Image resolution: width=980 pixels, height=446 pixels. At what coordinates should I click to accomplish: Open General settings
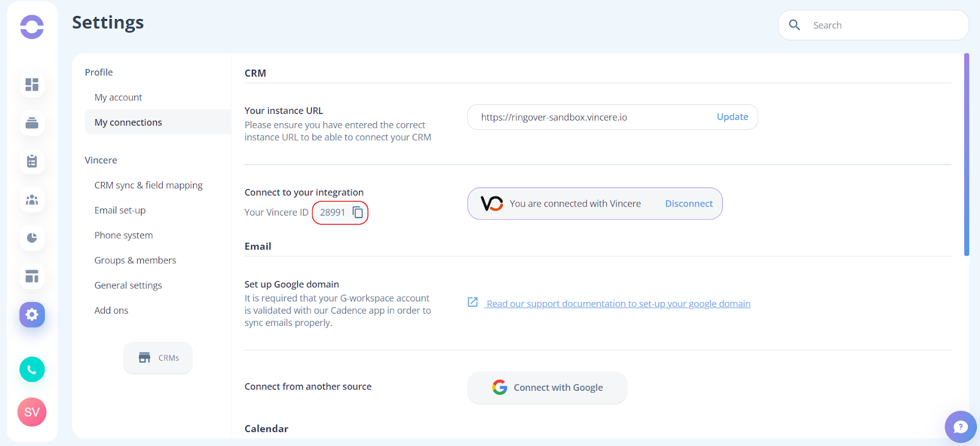(x=128, y=285)
